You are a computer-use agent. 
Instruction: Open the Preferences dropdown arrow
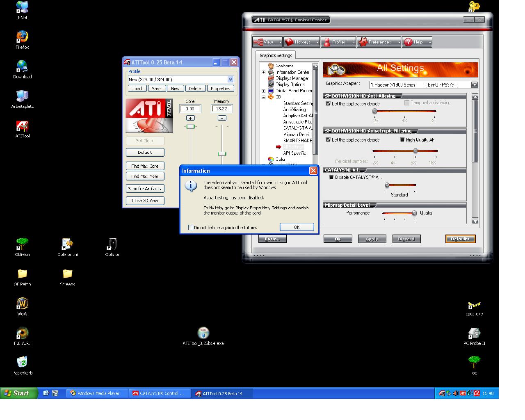click(x=399, y=42)
